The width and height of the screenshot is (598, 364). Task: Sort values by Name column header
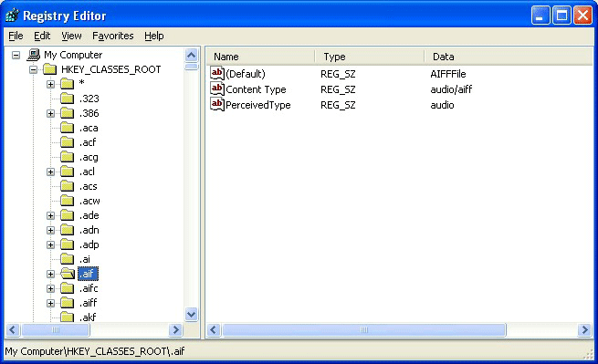tap(260, 57)
